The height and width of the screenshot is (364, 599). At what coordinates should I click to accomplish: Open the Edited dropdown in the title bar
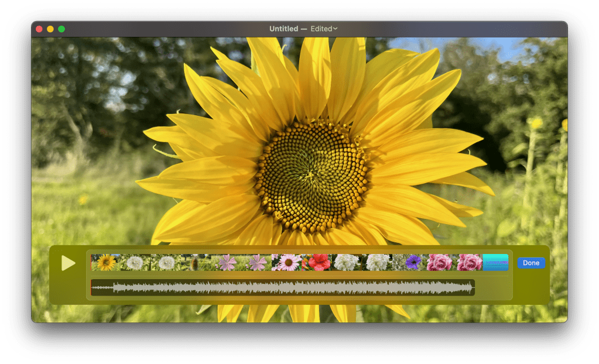[x=323, y=28]
